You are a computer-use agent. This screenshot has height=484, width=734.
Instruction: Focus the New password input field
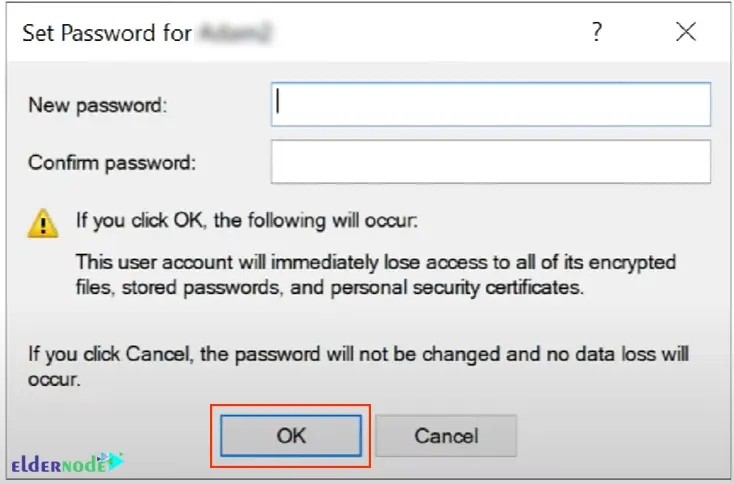coord(491,104)
